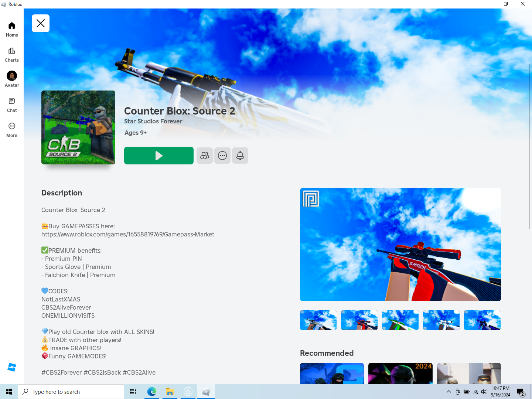The width and height of the screenshot is (532, 399).
Task: Select the TRADE with other players! line
Action: point(81,340)
